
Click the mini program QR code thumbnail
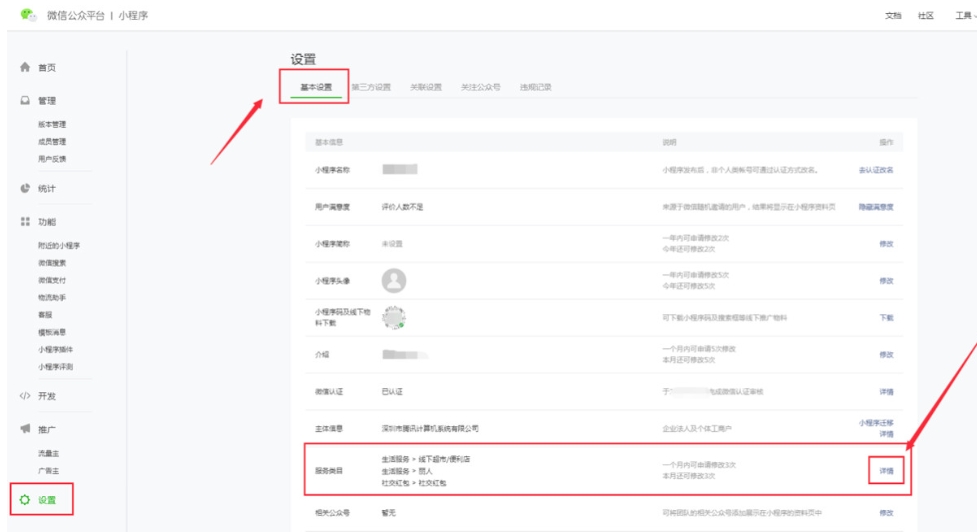(394, 317)
